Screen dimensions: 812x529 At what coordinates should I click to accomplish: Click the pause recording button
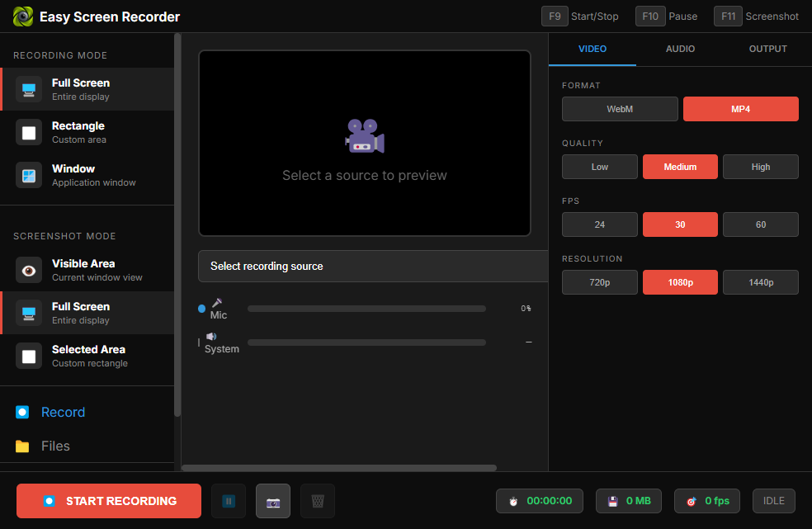tap(229, 501)
